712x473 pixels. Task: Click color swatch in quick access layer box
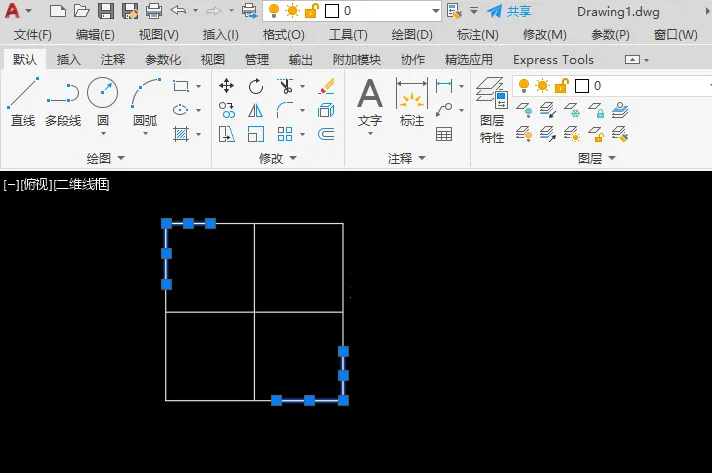pyautogui.click(x=332, y=11)
